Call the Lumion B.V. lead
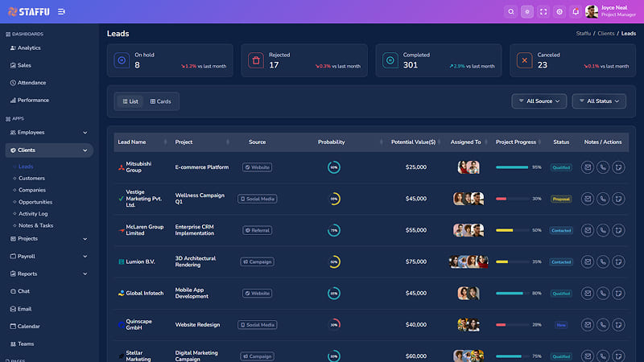 pos(602,261)
